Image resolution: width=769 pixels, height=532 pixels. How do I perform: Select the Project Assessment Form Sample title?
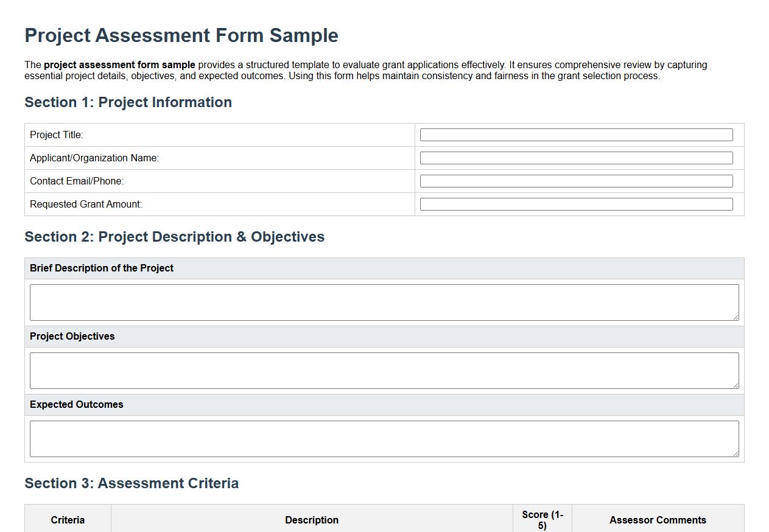tap(181, 35)
